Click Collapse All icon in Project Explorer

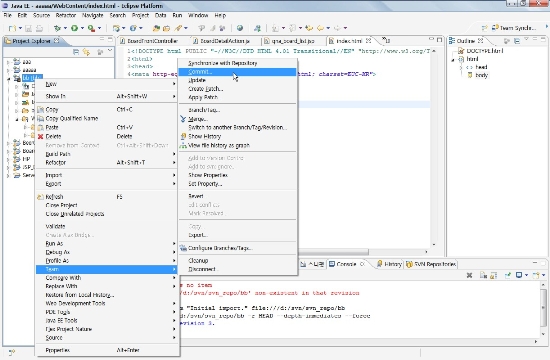(x=76, y=52)
